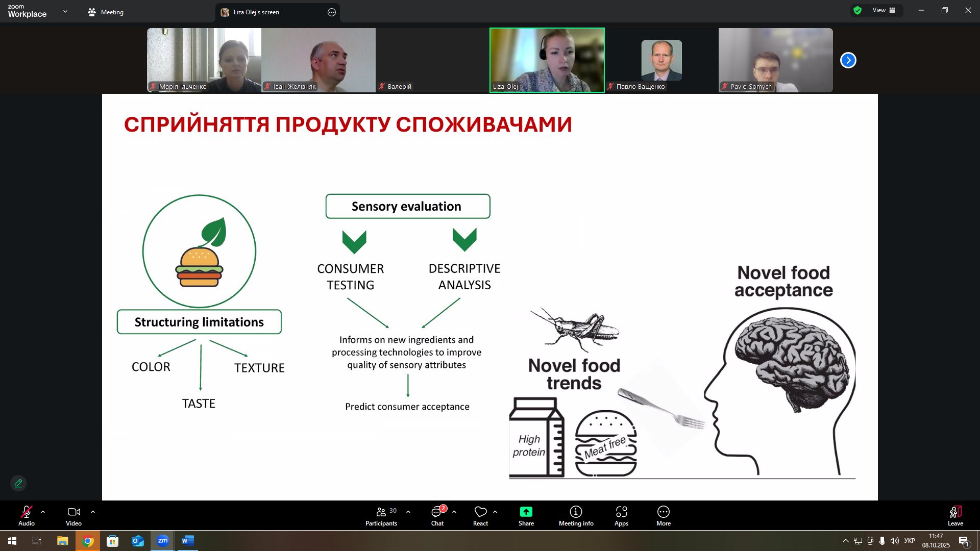The height and width of the screenshot is (551, 980).
Task: Click the green Share screen button
Action: click(x=526, y=515)
